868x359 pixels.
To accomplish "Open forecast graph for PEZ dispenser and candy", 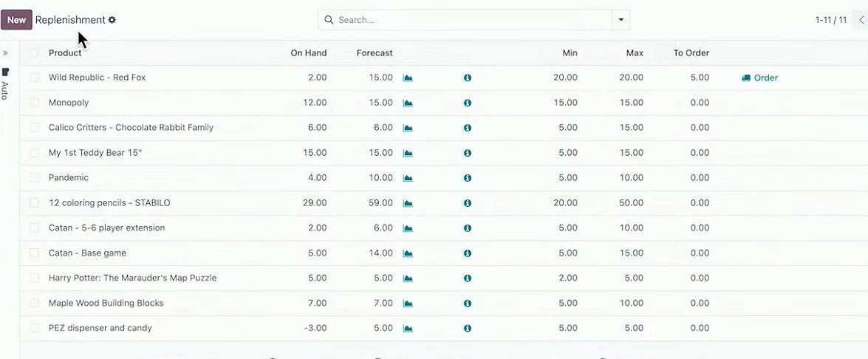I will (408, 328).
